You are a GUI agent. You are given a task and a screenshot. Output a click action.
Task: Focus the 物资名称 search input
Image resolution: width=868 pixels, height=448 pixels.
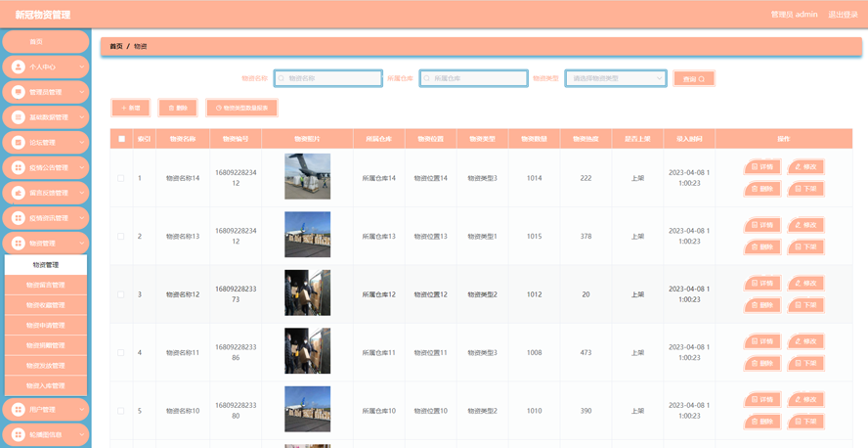(x=328, y=78)
